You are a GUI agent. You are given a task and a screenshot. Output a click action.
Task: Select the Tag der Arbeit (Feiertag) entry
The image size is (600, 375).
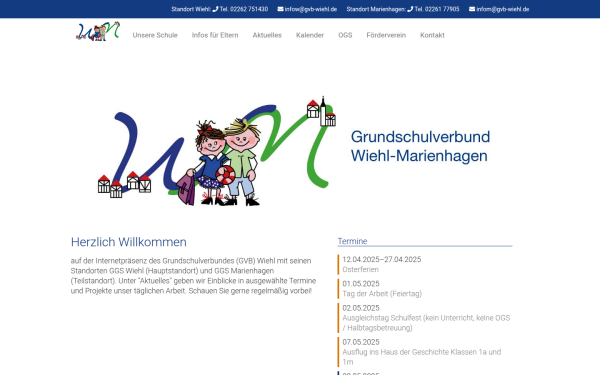tap(382, 294)
